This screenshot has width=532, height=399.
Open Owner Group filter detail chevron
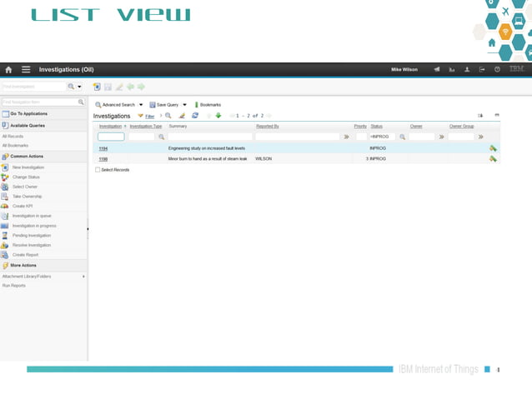point(481,137)
